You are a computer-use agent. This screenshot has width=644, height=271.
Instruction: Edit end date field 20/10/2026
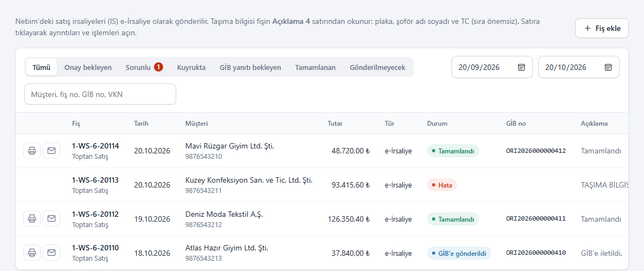pos(579,67)
